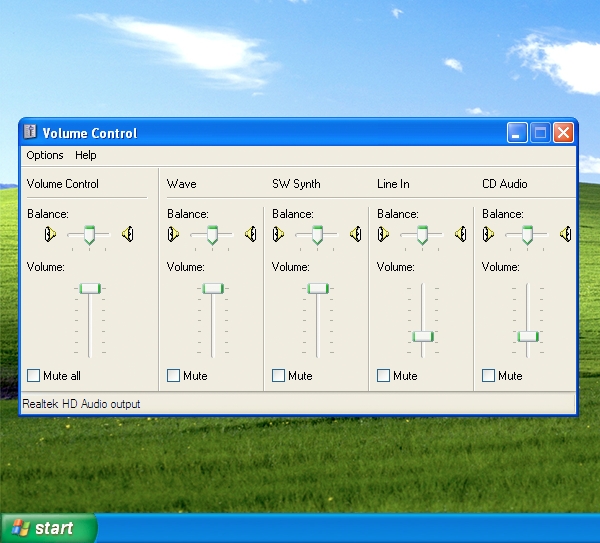Click the left speaker icon under Volume Control balance
The width and height of the screenshot is (600, 543).
50,234
